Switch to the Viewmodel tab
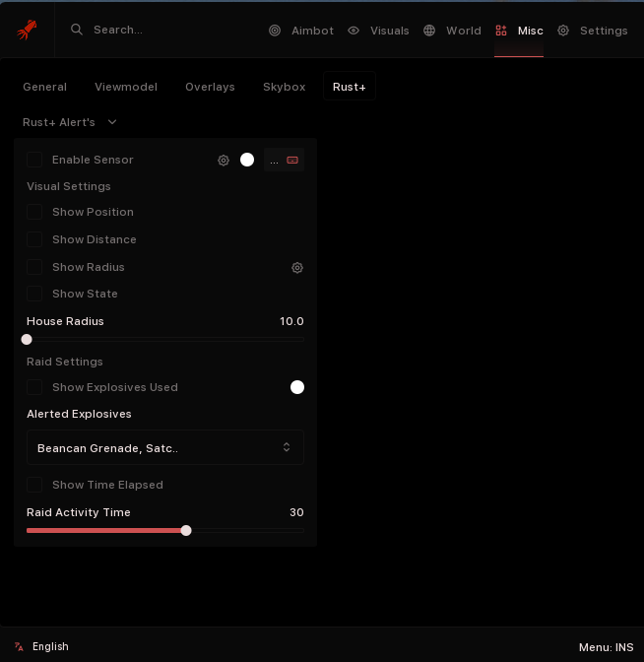 tap(126, 87)
